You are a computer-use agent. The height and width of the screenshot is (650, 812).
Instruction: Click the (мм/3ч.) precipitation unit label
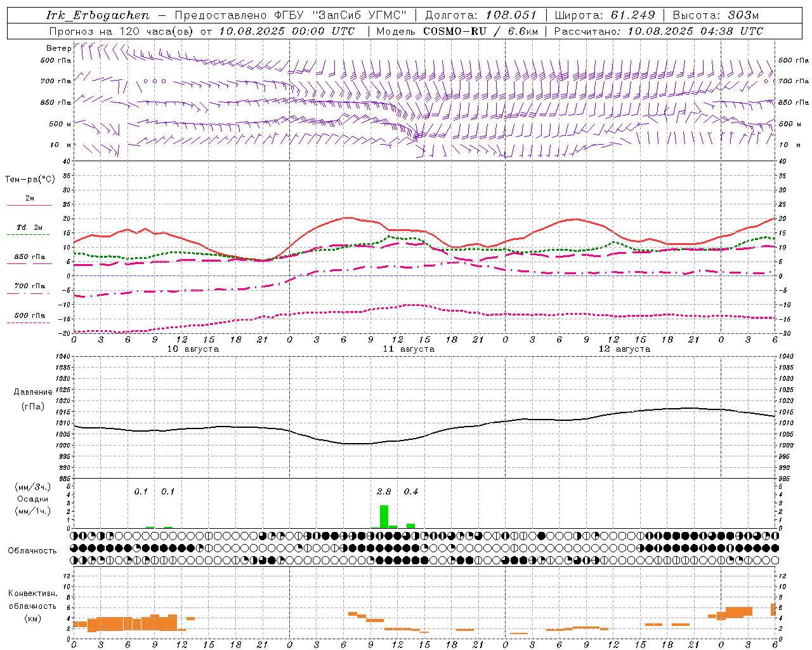click(32, 487)
